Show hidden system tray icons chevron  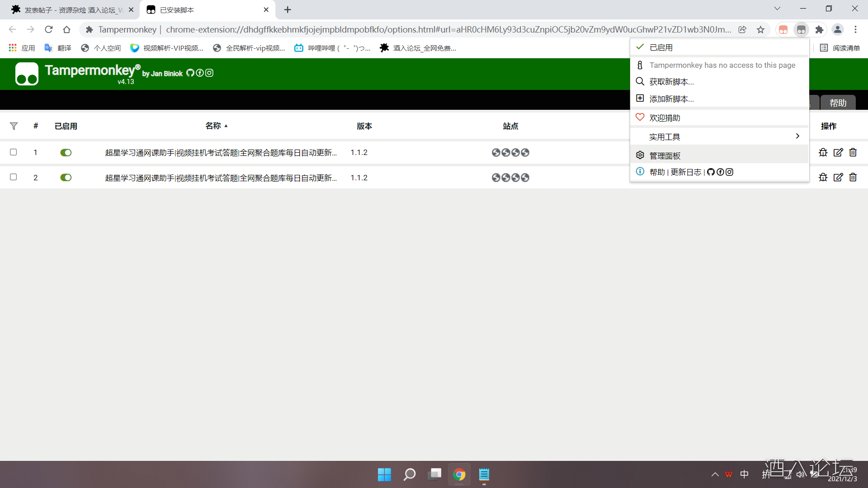[x=715, y=474]
